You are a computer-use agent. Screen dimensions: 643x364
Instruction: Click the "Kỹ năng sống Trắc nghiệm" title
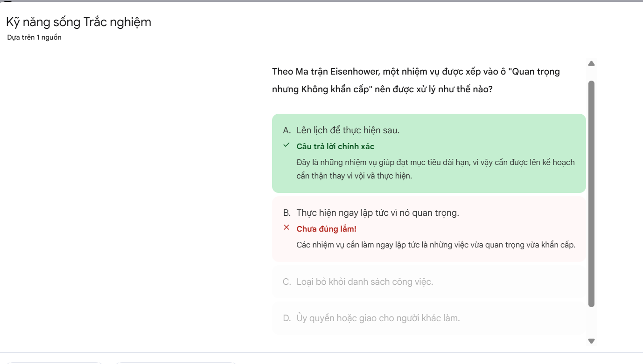pyautogui.click(x=78, y=22)
